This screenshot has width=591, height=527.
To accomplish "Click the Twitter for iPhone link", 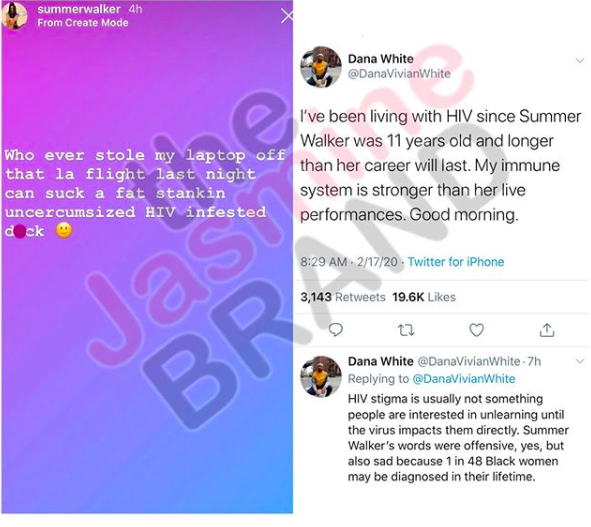I will [x=456, y=262].
